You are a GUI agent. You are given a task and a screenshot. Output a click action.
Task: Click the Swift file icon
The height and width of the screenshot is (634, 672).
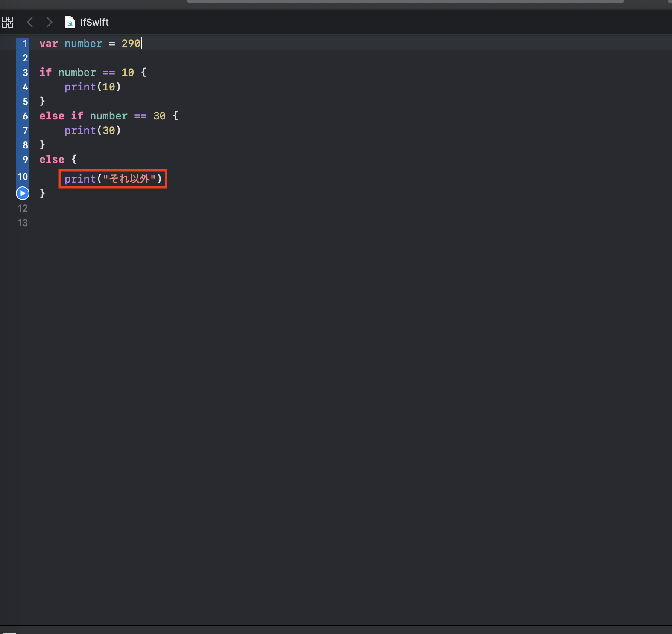70,22
